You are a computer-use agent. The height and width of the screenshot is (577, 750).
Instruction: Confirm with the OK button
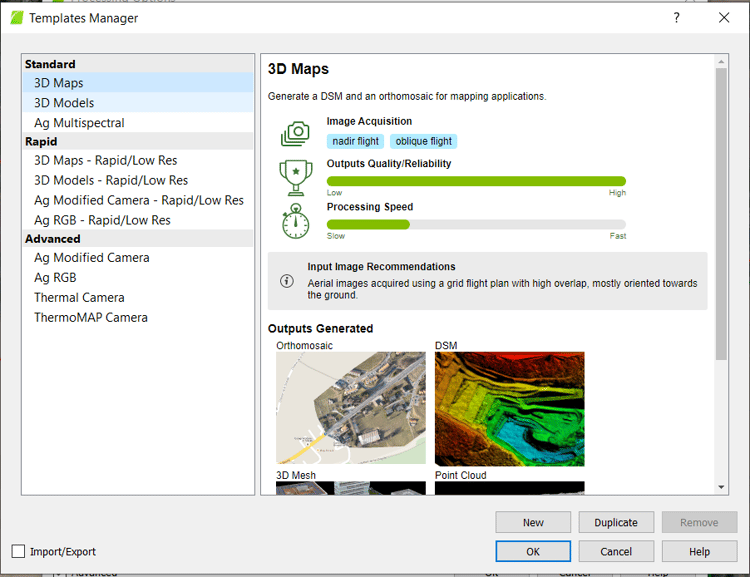(x=533, y=551)
